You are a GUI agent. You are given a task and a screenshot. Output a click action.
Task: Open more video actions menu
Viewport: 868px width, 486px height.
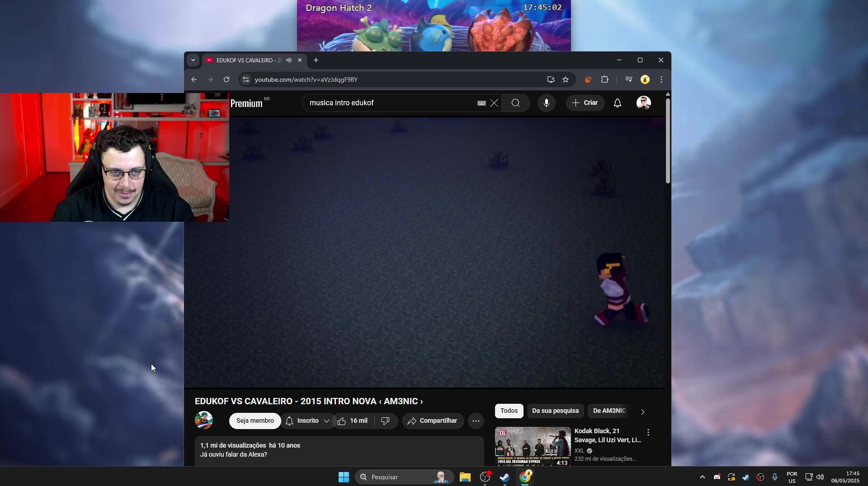point(476,421)
